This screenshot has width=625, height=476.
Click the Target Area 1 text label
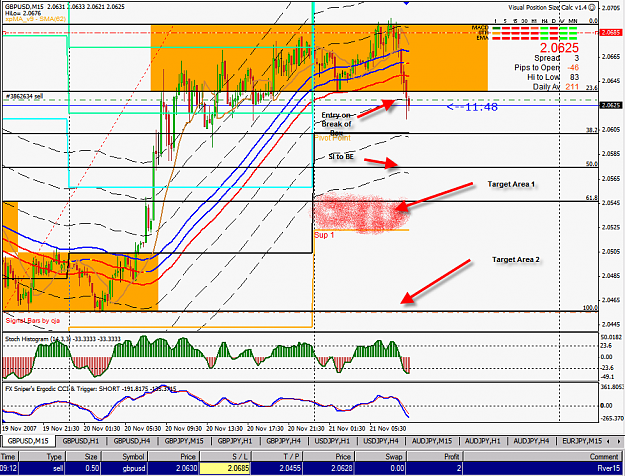tap(511, 184)
